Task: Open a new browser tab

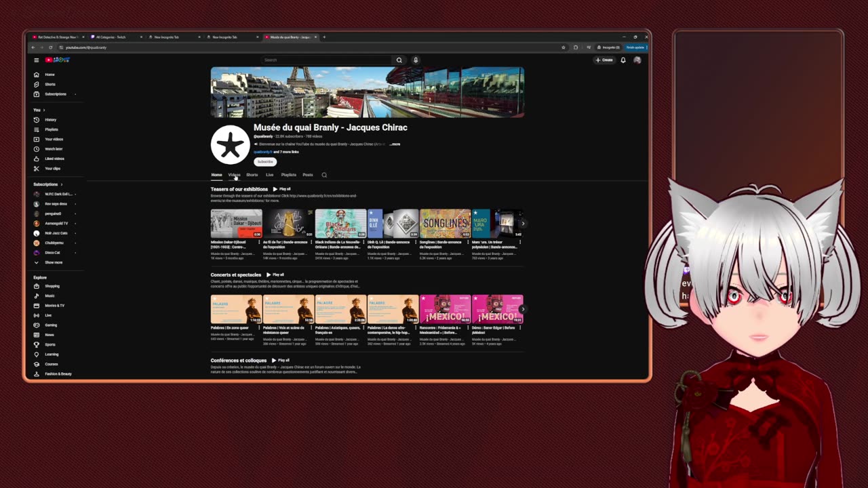Action: (x=324, y=37)
